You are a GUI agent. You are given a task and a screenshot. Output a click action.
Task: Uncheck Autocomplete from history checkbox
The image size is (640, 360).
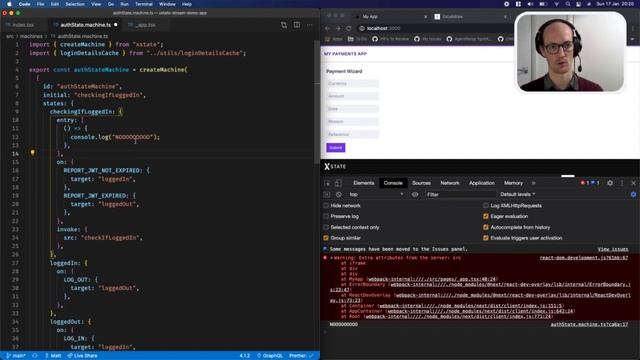486,227
